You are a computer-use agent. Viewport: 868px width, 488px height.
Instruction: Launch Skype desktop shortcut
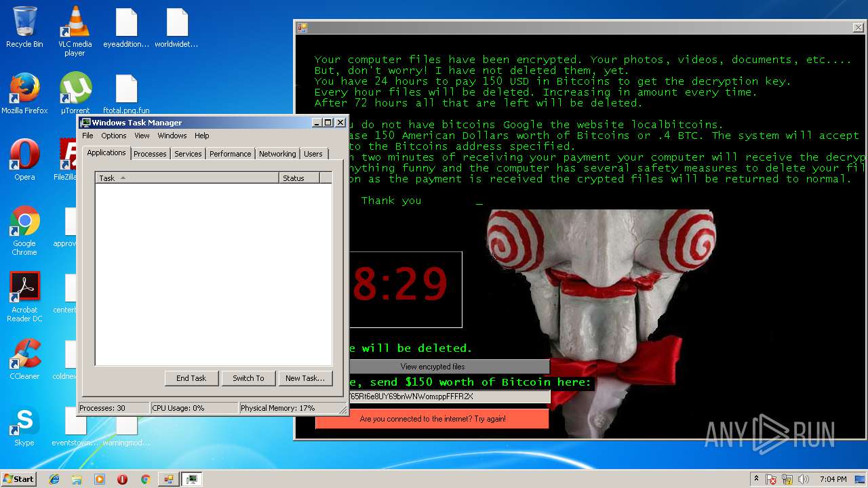click(24, 426)
